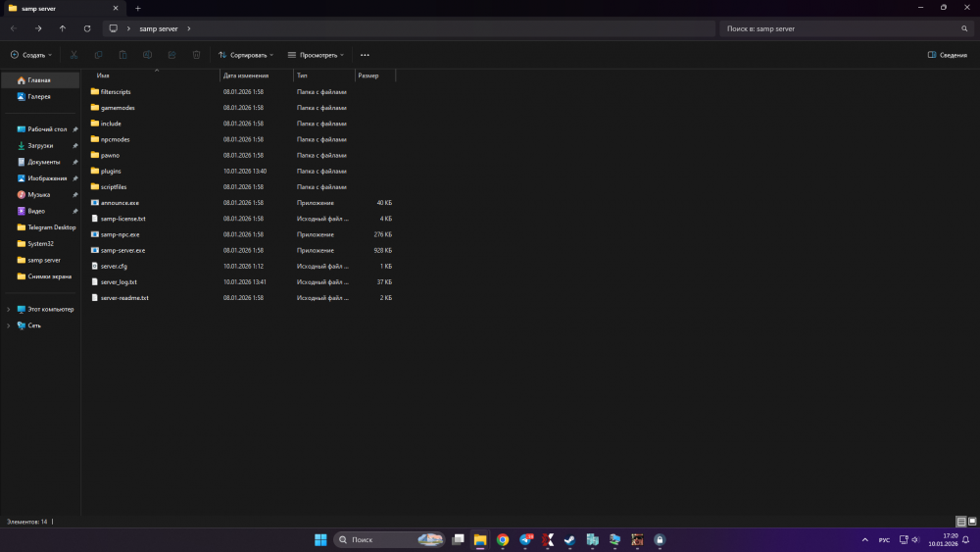Click the Refresh button in navigation bar

tap(87, 28)
